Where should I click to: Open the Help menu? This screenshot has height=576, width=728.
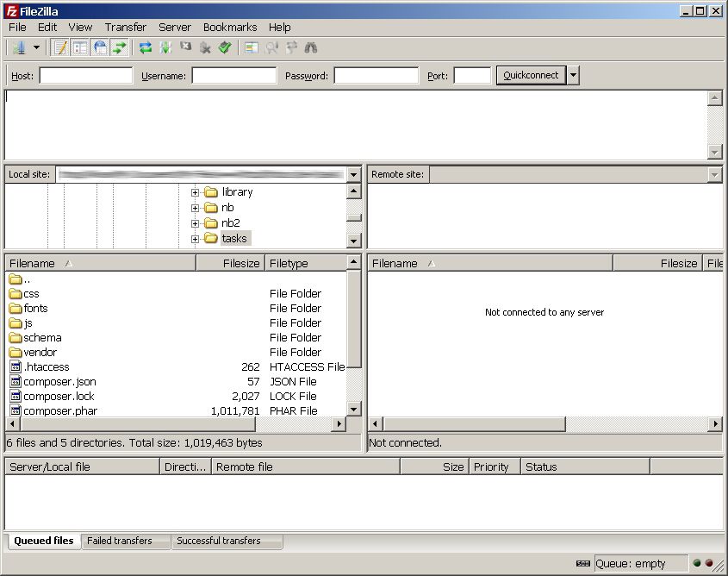click(279, 28)
